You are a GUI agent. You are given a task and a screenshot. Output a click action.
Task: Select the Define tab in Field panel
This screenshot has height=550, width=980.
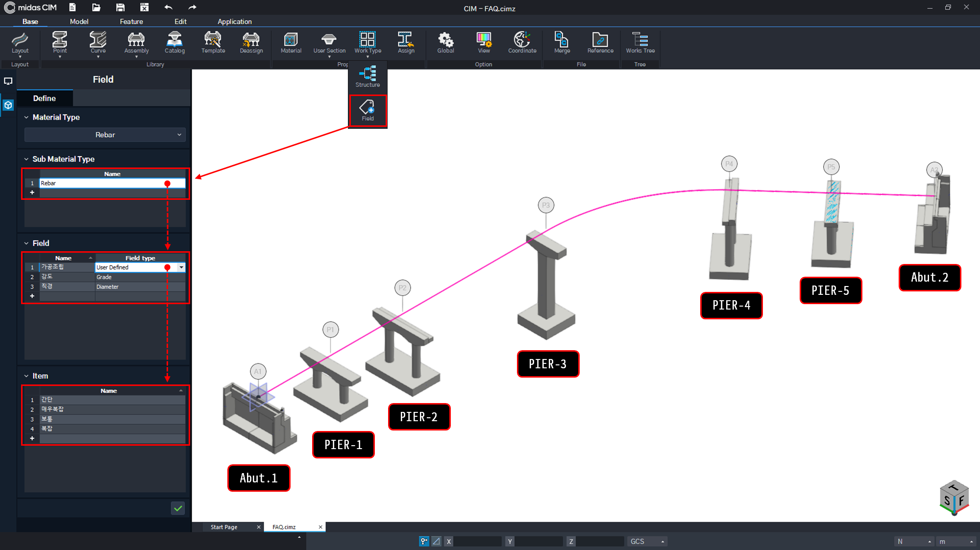click(x=45, y=98)
